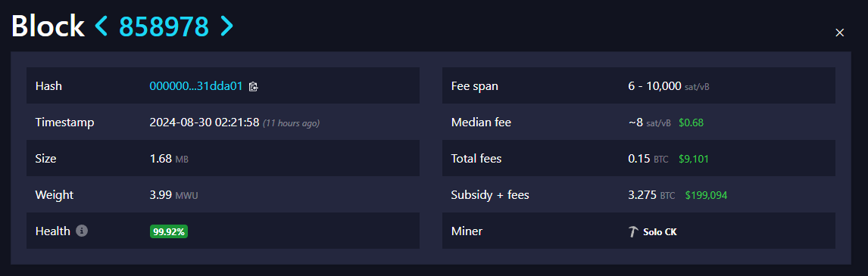Click the pickaxe icon next to Solo CK
This screenshot has height=276, width=868.
(634, 231)
